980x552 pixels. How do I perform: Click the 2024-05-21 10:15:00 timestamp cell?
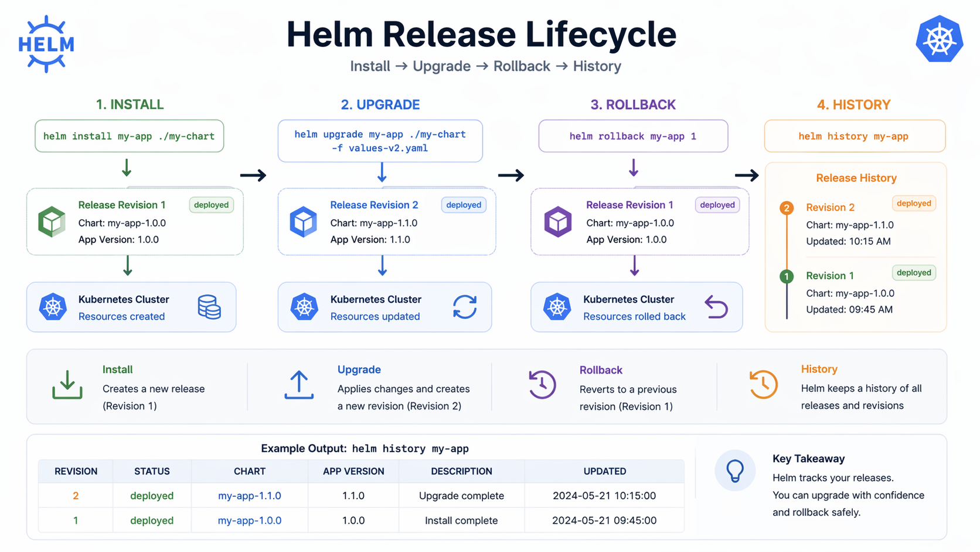click(x=604, y=496)
